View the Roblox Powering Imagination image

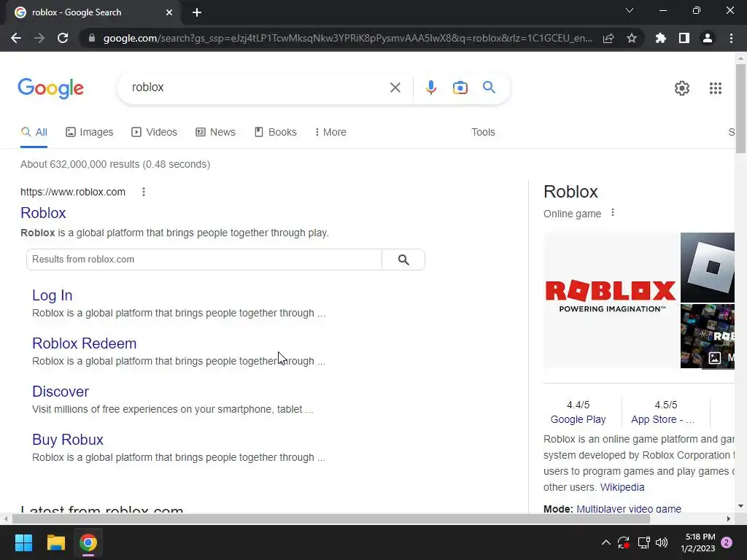click(611, 300)
